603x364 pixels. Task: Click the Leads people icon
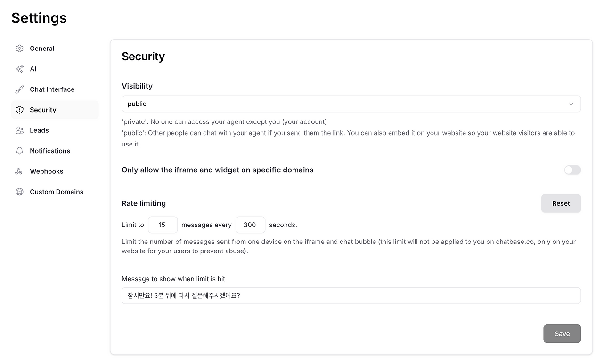[x=19, y=130]
